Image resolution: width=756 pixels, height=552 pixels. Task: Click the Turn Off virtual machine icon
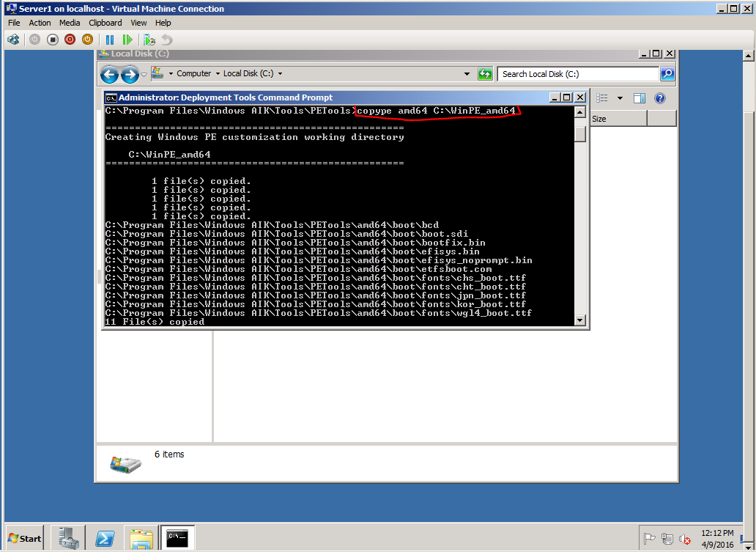tap(53, 40)
